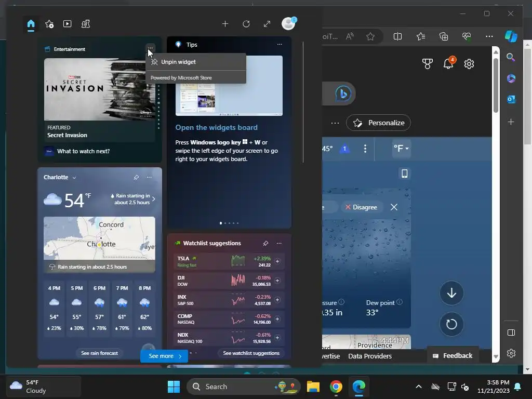Click the Disagree button
The height and width of the screenshot is (399, 532).
pos(361,207)
